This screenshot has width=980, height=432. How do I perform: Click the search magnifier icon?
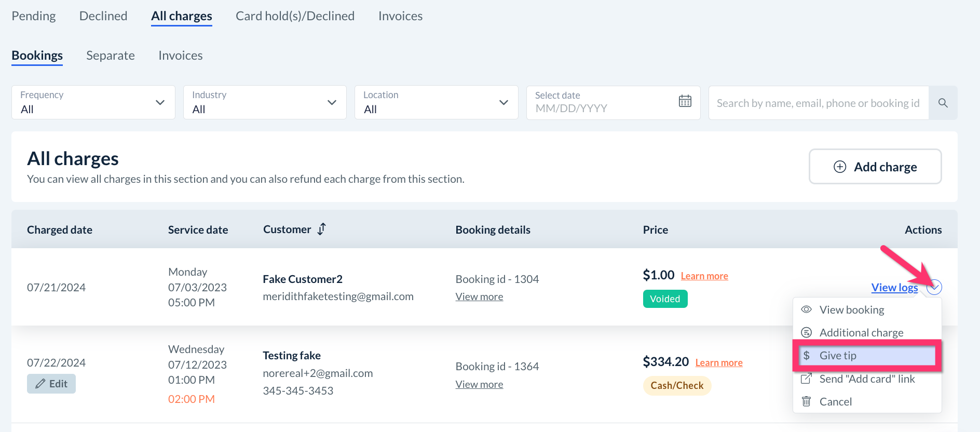[x=943, y=103]
